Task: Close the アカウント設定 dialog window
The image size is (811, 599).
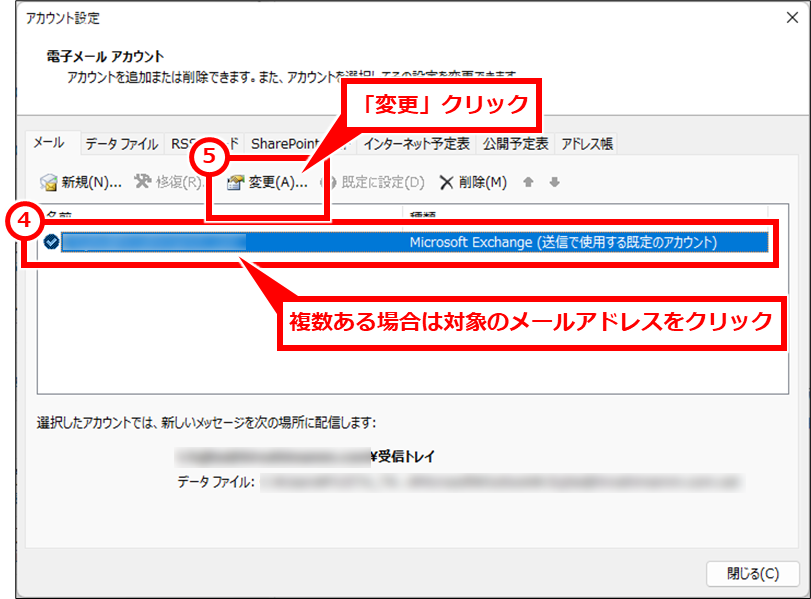Action: pos(792,18)
